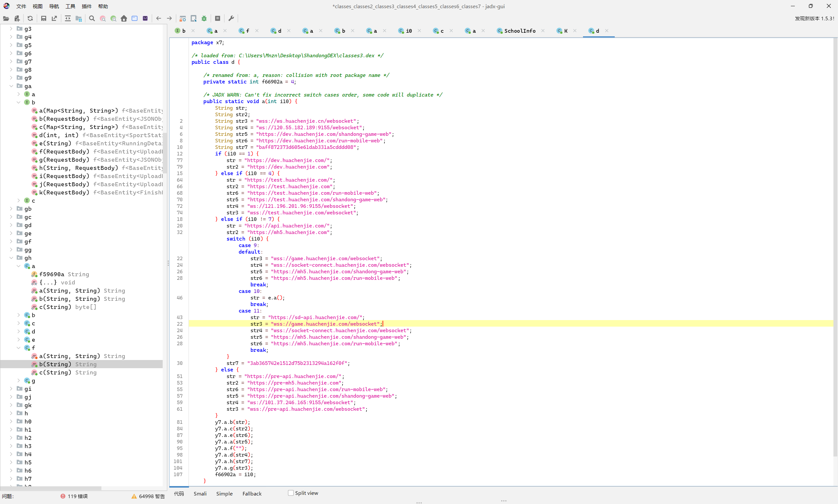838x504 pixels.
Task: Collapse the expanded ga package
Action: click(11, 86)
